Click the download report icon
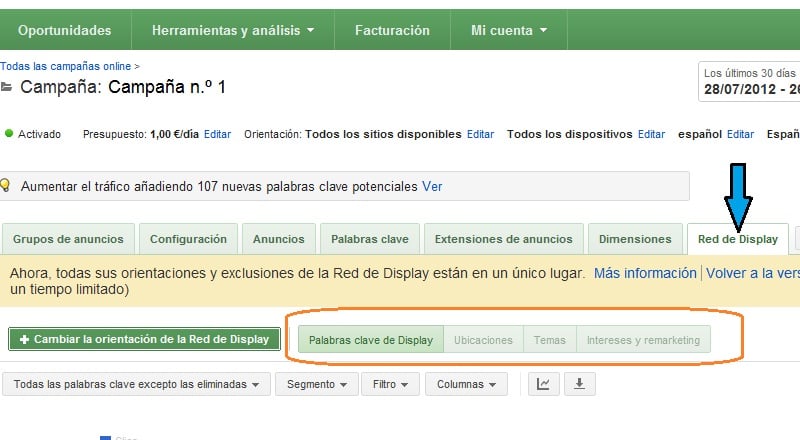Viewport: 800px width, 440px height. coord(580,384)
